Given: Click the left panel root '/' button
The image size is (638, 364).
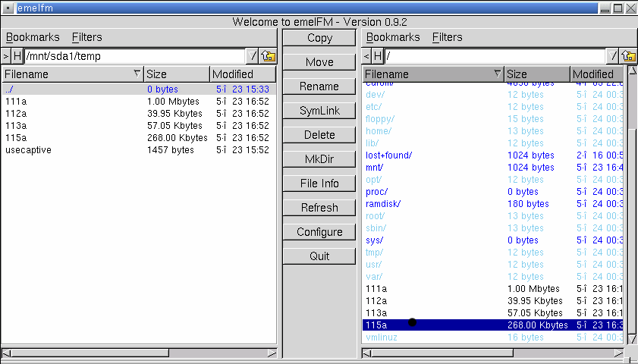Looking at the screenshot, I should click(x=253, y=56).
